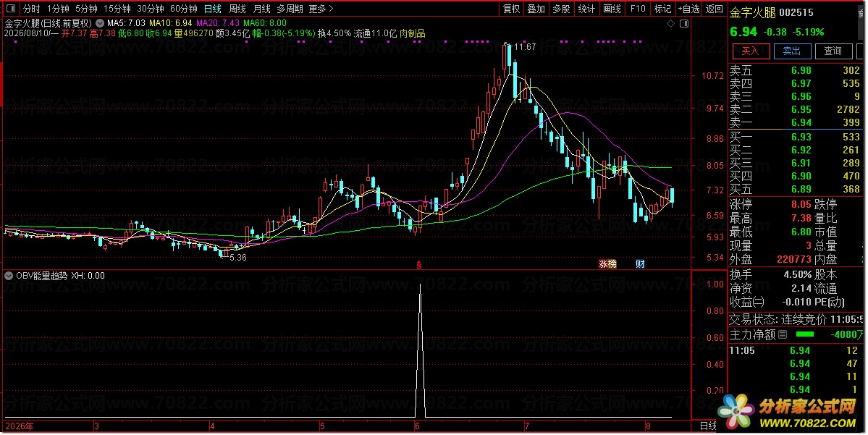The height and width of the screenshot is (435, 868).
Task: Click the 日线 period label at bottom right
Action: [708, 426]
